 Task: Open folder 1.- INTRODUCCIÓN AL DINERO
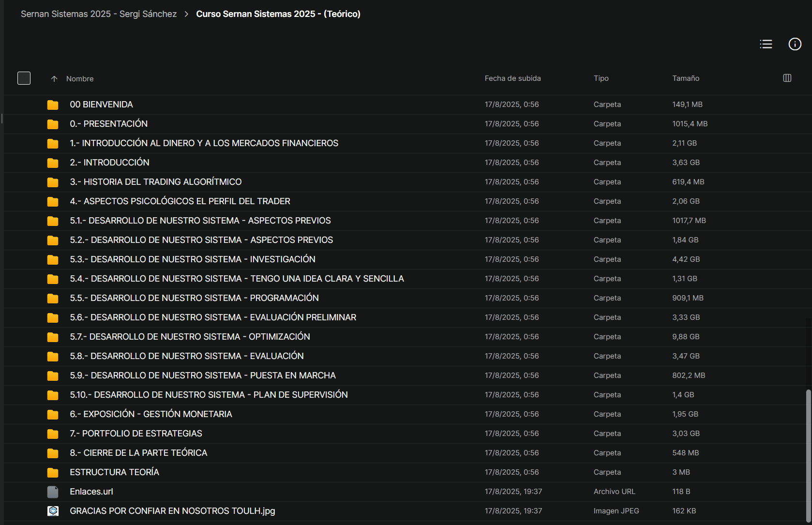(x=204, y=143)
